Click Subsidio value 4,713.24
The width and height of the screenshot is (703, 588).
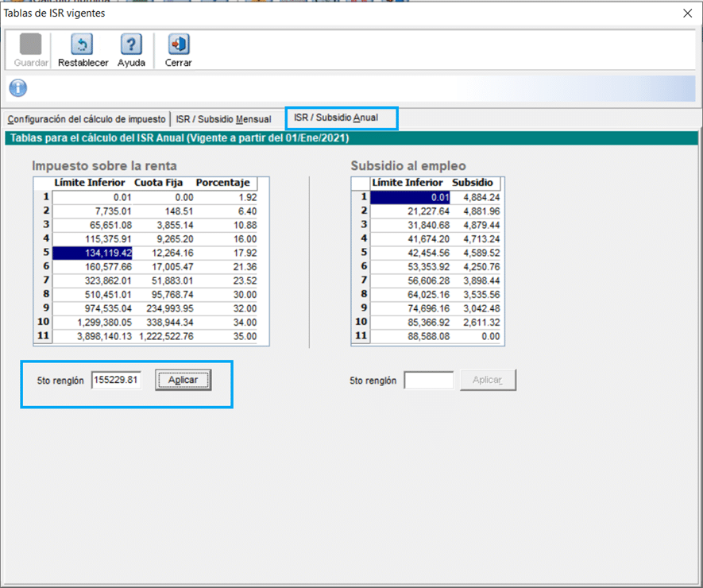click(x=475, y=239)
